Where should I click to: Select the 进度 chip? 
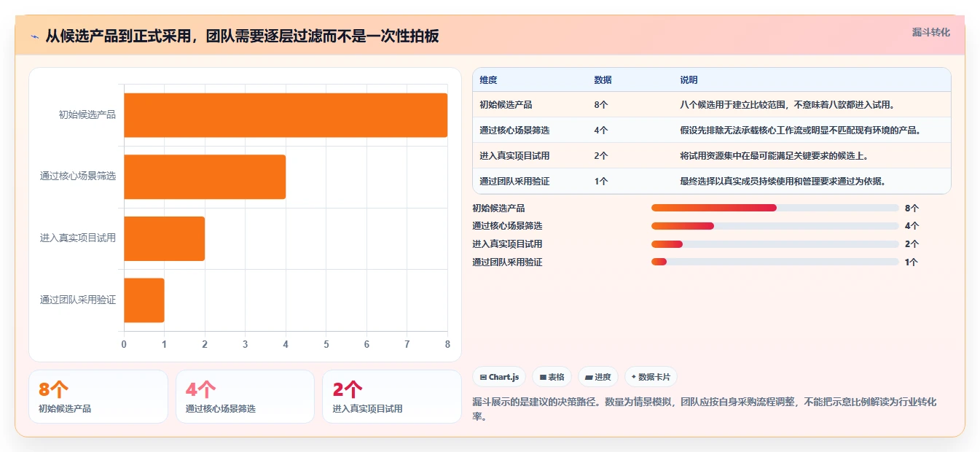click(598, 377)
